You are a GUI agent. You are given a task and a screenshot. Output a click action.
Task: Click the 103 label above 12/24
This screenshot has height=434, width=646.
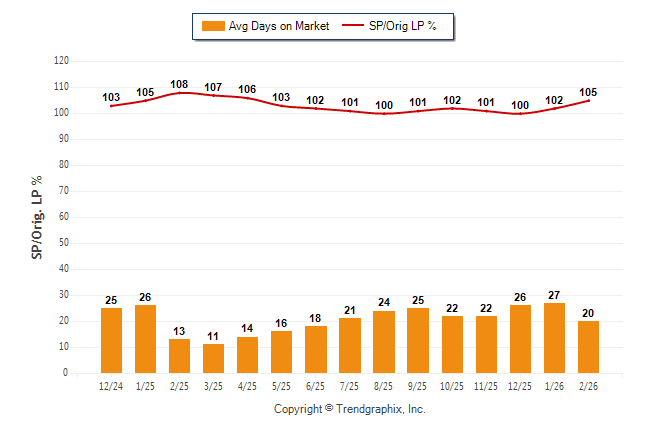click(x=111, y=97)
